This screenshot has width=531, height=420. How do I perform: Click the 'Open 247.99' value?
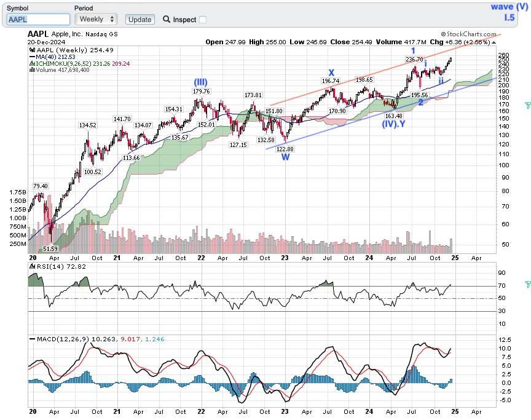[x=226, y=42]
